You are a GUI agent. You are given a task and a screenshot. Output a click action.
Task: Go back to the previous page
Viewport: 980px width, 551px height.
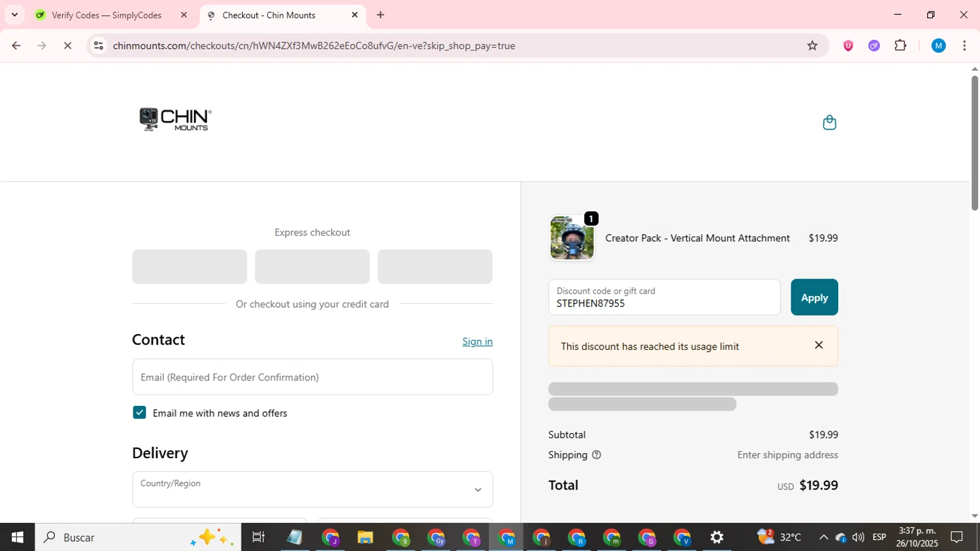point(16,46)
